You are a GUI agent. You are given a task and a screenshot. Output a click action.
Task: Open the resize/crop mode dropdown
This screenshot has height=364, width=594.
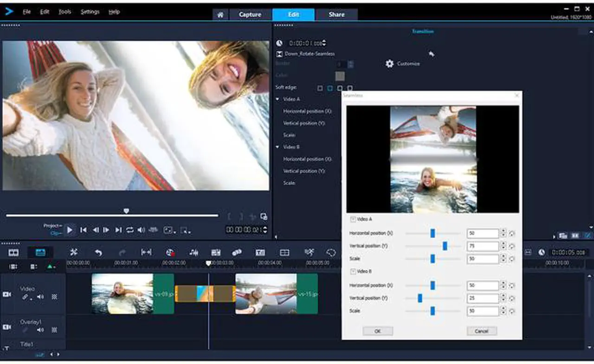coord(185,230)
